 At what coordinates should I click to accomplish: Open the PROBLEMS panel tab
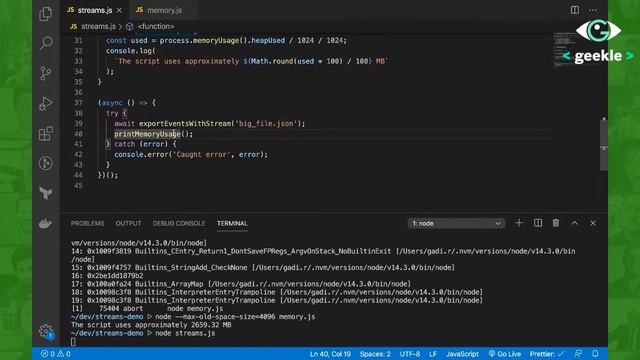(x=87, y=223)
